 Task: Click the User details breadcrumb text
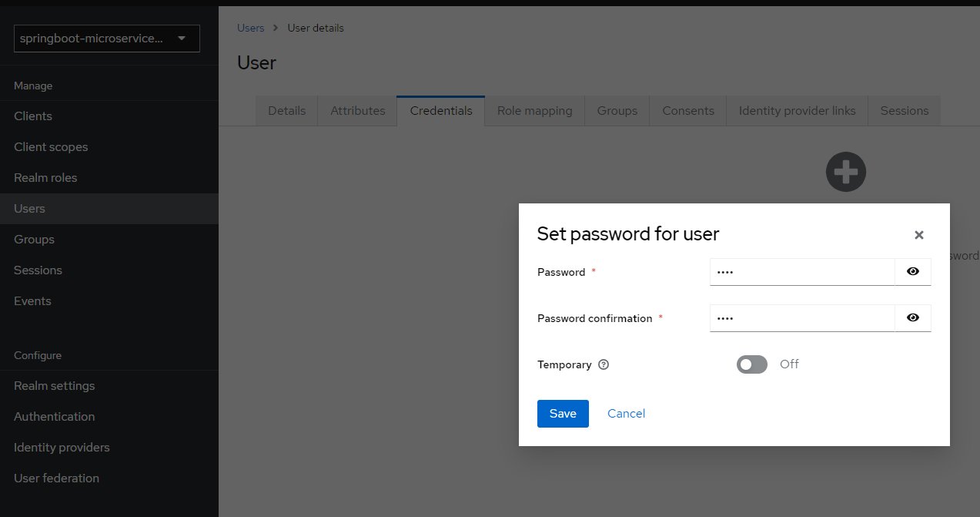316,28
